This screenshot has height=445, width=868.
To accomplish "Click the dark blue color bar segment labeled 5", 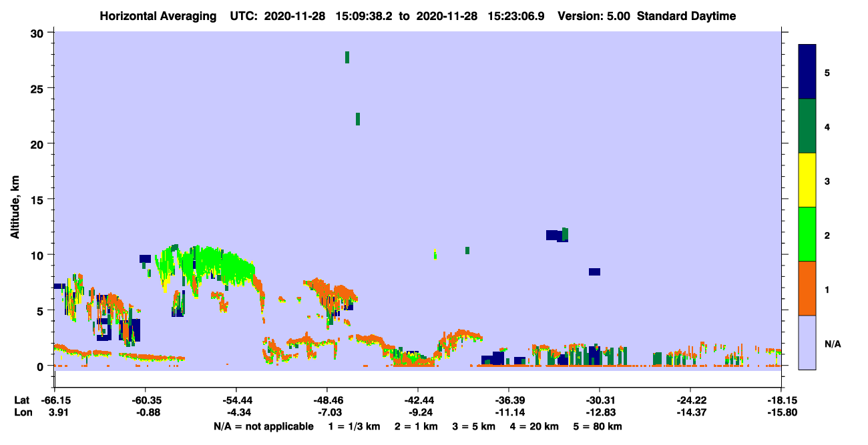I will pyautogui.click(x=807, y=72).
